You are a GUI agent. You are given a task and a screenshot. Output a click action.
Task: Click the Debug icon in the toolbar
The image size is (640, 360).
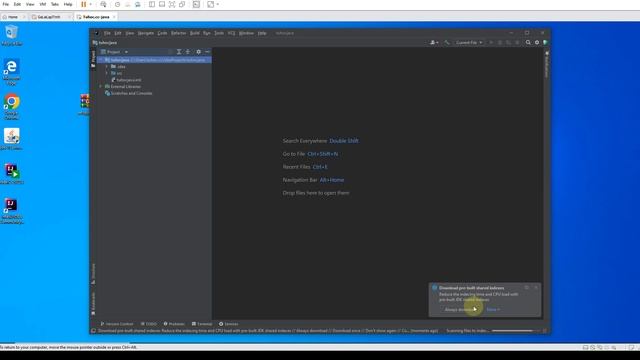pyautogui.click(x=500, y=42)
